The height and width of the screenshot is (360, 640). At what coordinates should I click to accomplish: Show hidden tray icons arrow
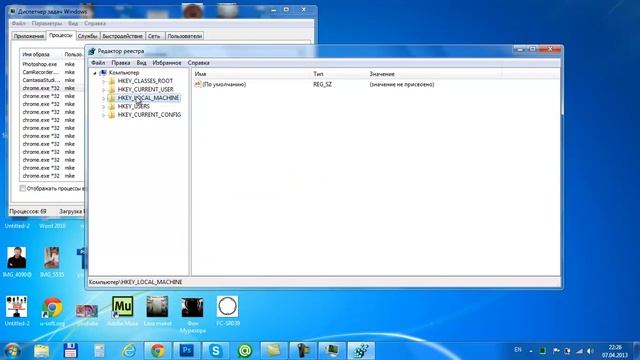[531, 351]
